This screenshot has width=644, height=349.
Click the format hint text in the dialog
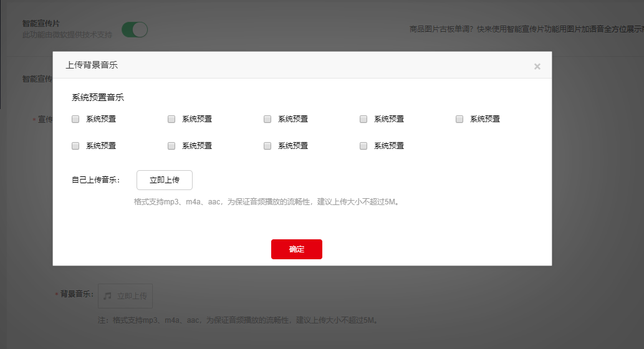267,201
